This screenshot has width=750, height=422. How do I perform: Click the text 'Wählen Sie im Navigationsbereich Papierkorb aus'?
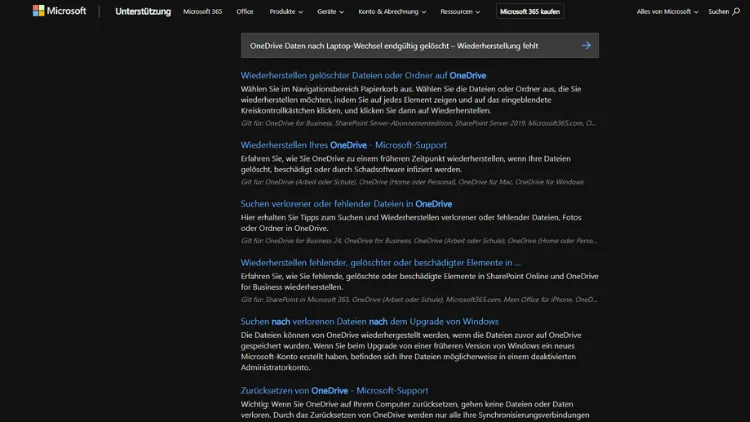tap(327, 89)
